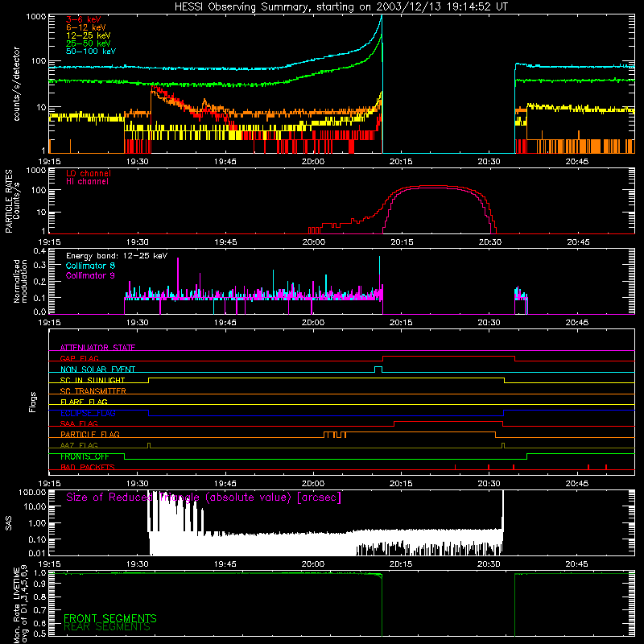Click the green FRONTS_OFF flag label
The width and height of the screenshot is (644, 644).
click(85, 456)
